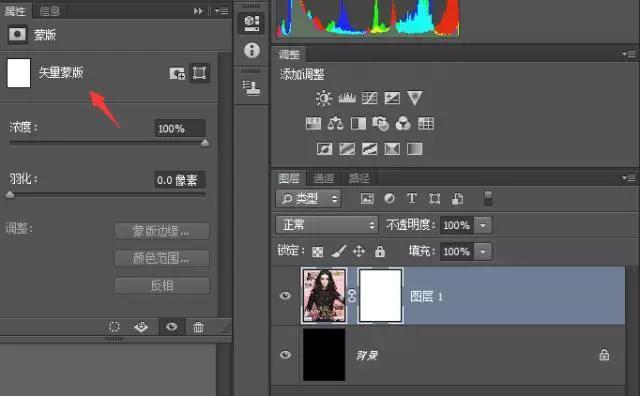Switch to the 路径 tab
Image resolution: width=640 pixels, height=396 pixels.
(x=359, y=178)
